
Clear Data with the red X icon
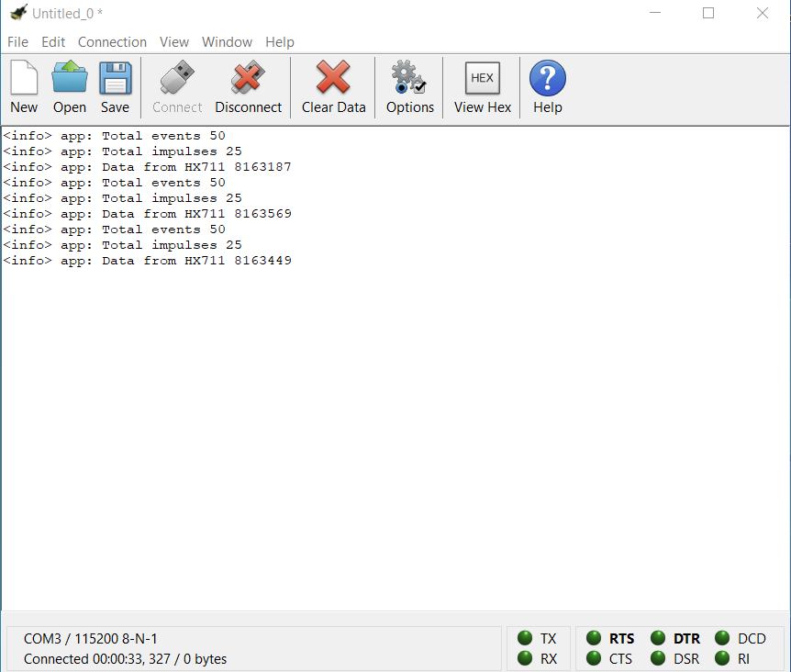(333, 77)
